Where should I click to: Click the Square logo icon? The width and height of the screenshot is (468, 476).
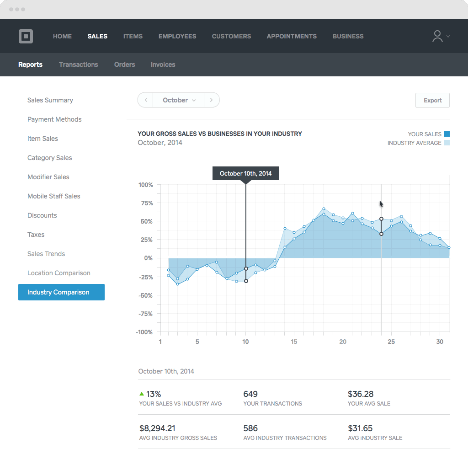tap(26, 36)
